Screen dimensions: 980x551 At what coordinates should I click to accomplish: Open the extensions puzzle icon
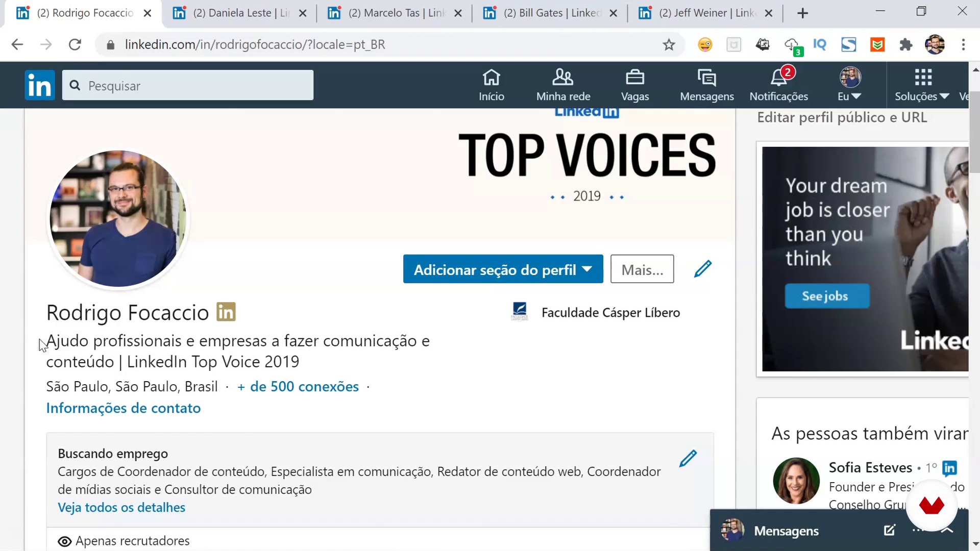[906, 45]
